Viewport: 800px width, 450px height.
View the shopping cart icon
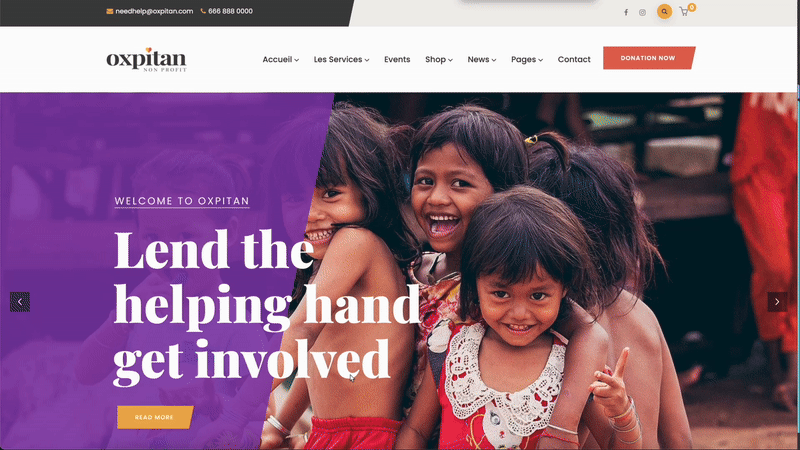tap(684, 12)
